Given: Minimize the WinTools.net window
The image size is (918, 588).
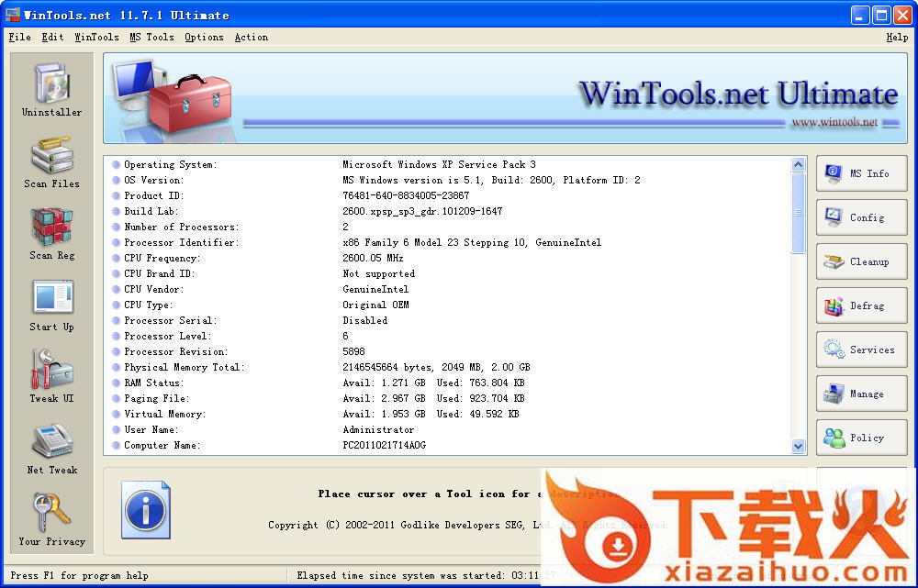Looking at the screenshot, I should (859, 16).
